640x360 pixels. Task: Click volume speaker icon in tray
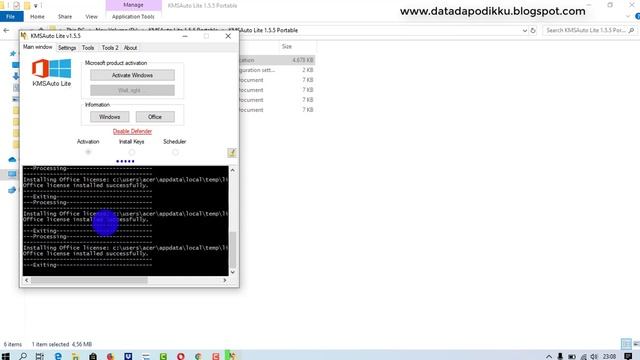pos(594,357)
